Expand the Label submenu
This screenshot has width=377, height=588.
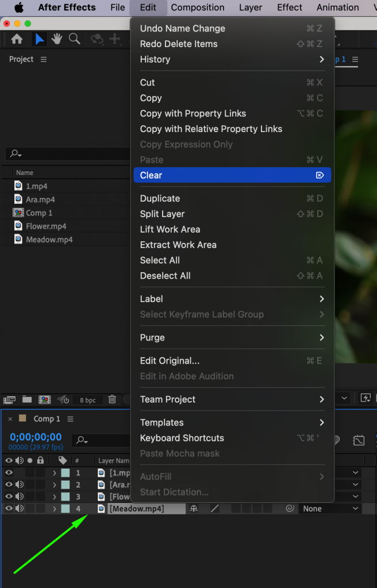click(151, 299)
